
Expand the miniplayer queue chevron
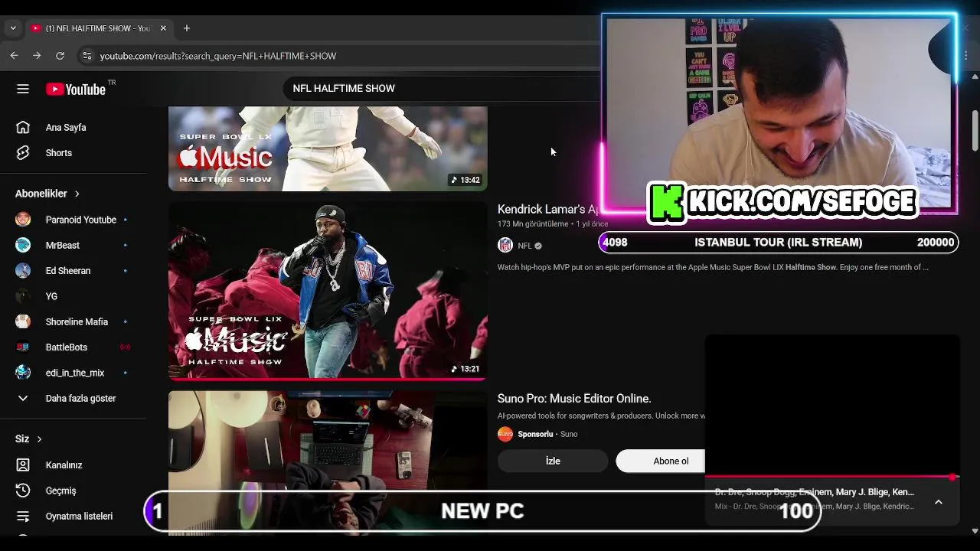click(x=939, y=502)
